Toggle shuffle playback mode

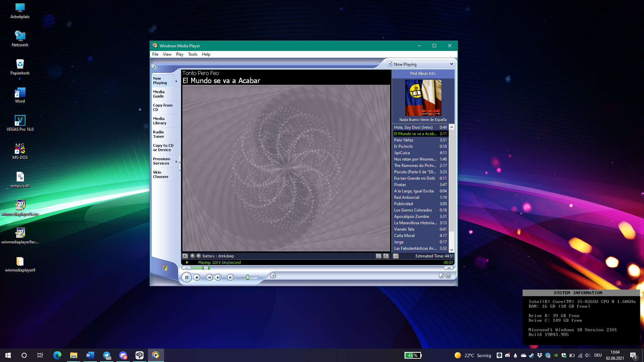coord(273,276)
